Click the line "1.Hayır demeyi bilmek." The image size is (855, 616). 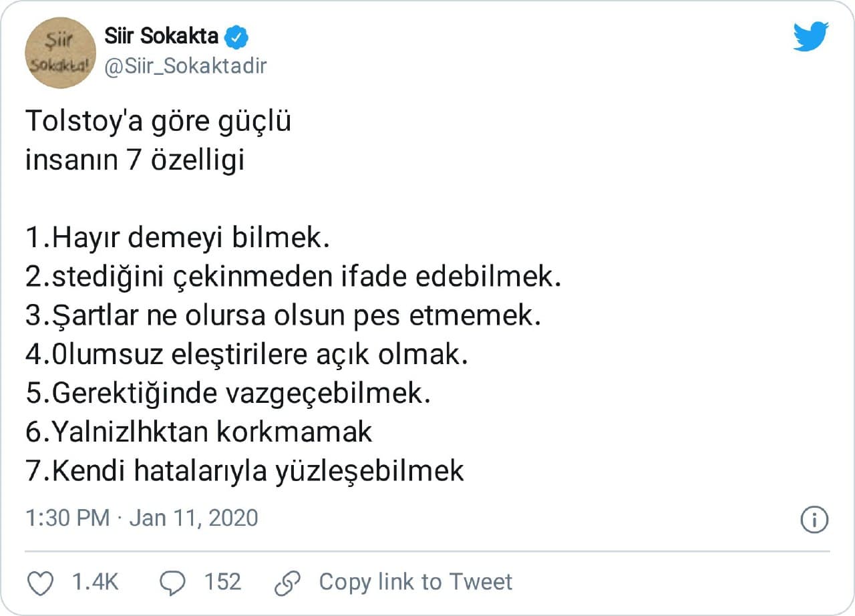pyautogui.click(x=178, y=239)
